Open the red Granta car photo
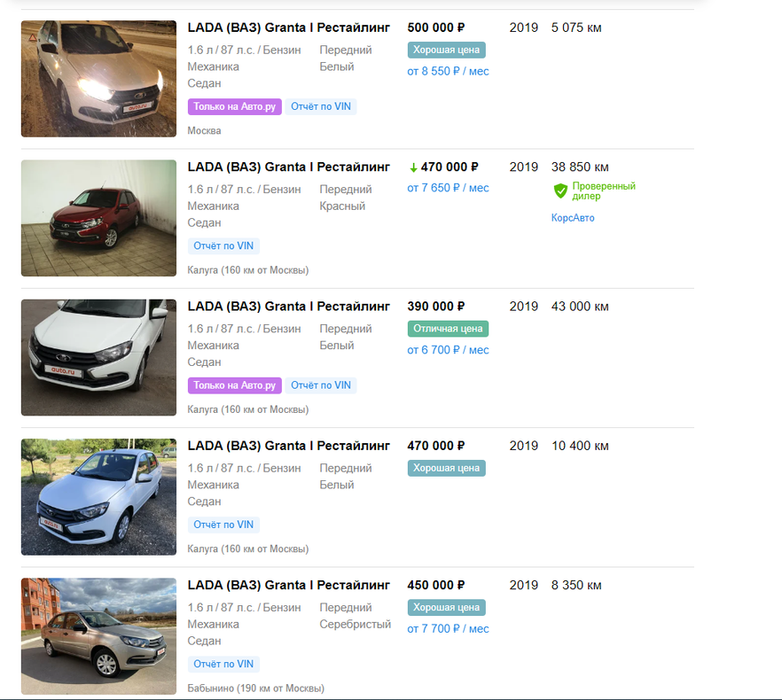 [x=98, y=218]
